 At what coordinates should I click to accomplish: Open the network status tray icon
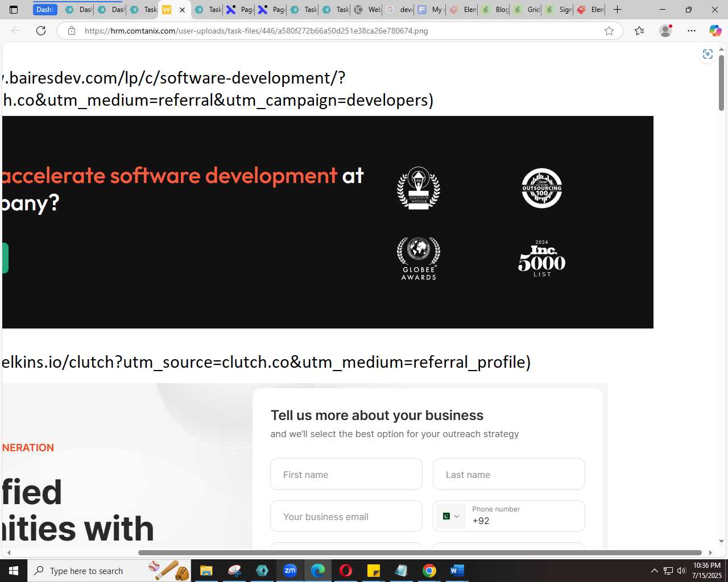[668, 571]
